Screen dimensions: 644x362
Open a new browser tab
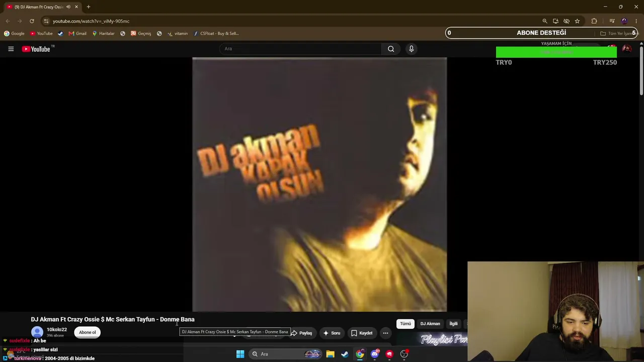click(89, 7)
